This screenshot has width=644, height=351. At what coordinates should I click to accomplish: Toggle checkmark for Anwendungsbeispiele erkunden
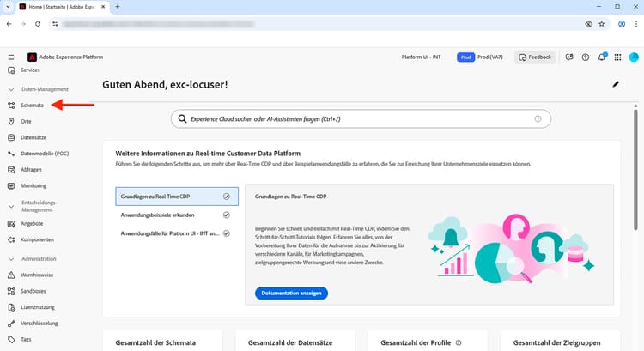coord(227,215)
